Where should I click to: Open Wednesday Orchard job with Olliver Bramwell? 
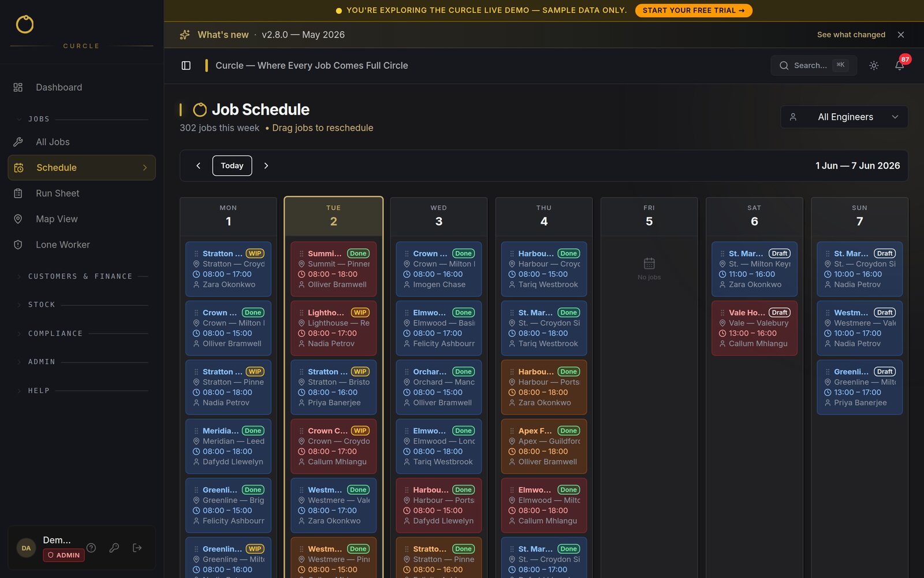point(439,387)
